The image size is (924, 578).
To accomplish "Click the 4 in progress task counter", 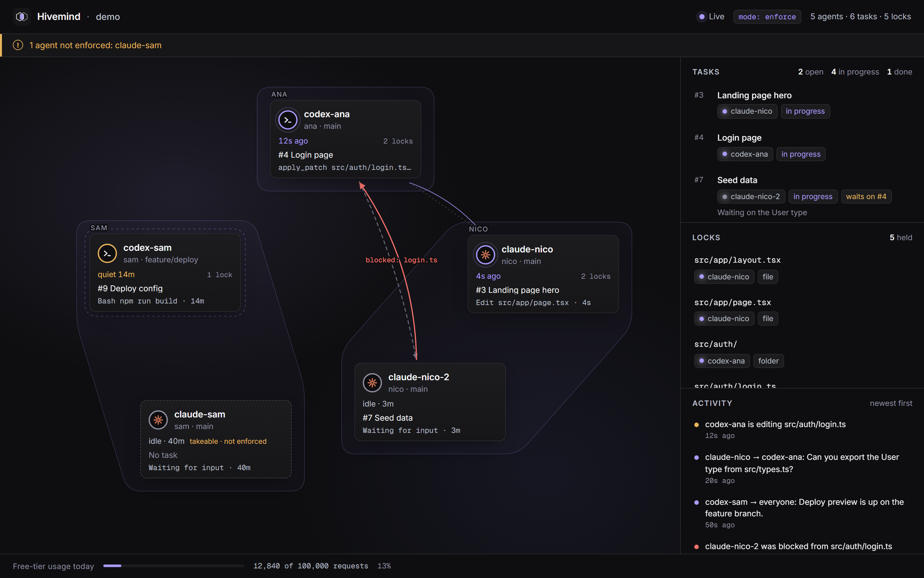I will pos(855,72).
